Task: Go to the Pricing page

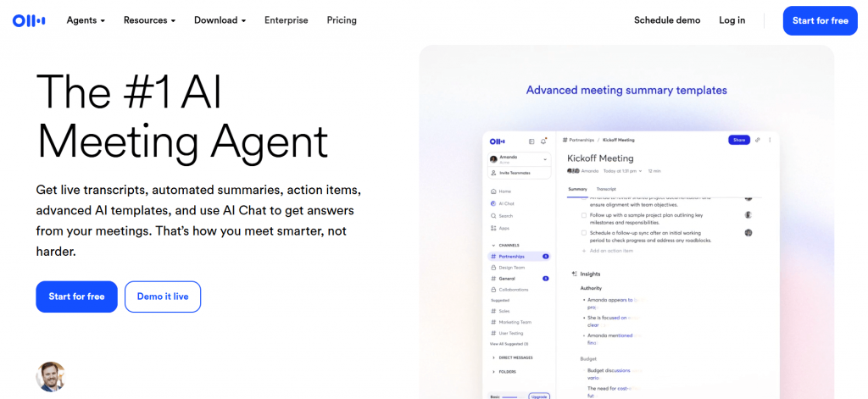Action: tap(342, 20)
